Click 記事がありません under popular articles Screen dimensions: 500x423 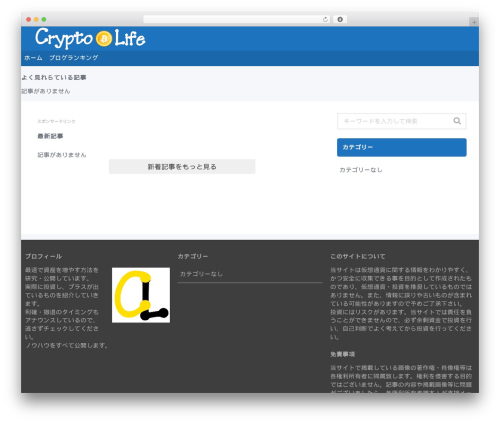click(46, 91)
